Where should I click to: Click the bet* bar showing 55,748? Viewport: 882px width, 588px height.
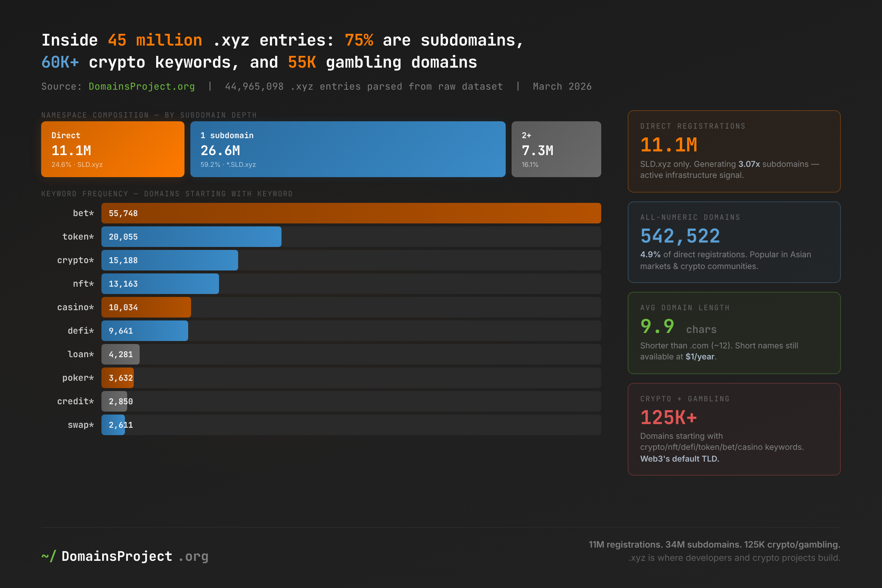[x=351, y=213]
